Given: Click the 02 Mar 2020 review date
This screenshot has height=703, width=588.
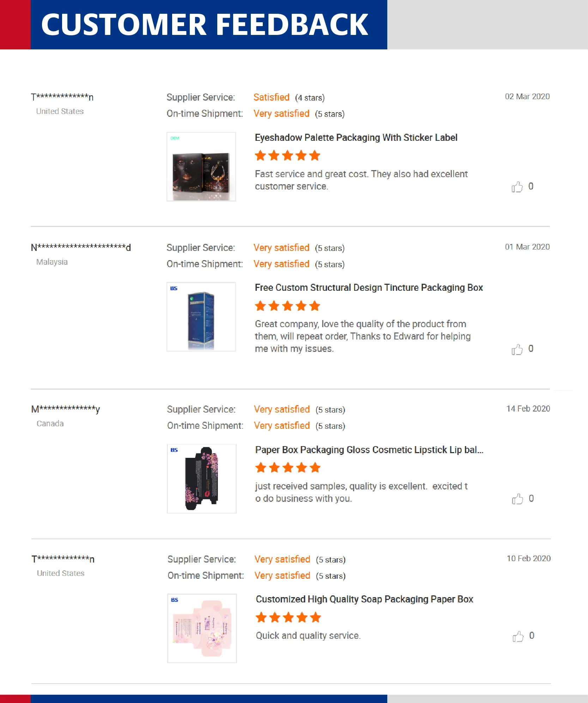Looking at the screenshot, I should coord(527,97).
